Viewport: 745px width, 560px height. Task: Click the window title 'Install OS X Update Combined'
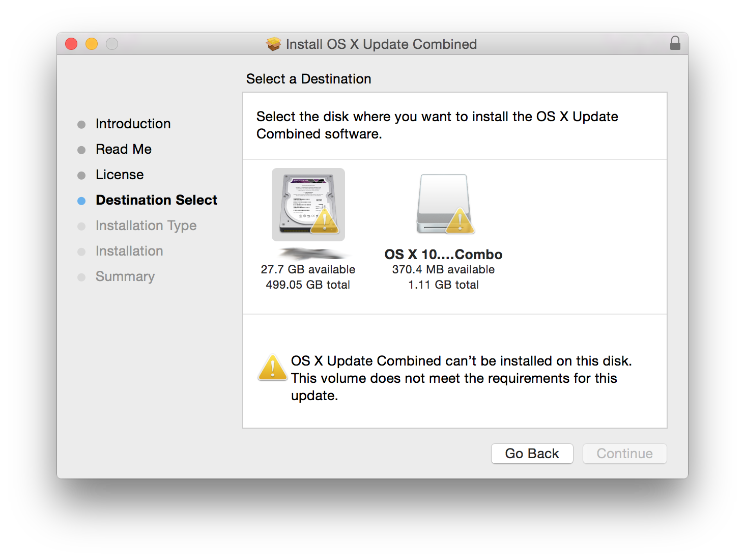381,44
